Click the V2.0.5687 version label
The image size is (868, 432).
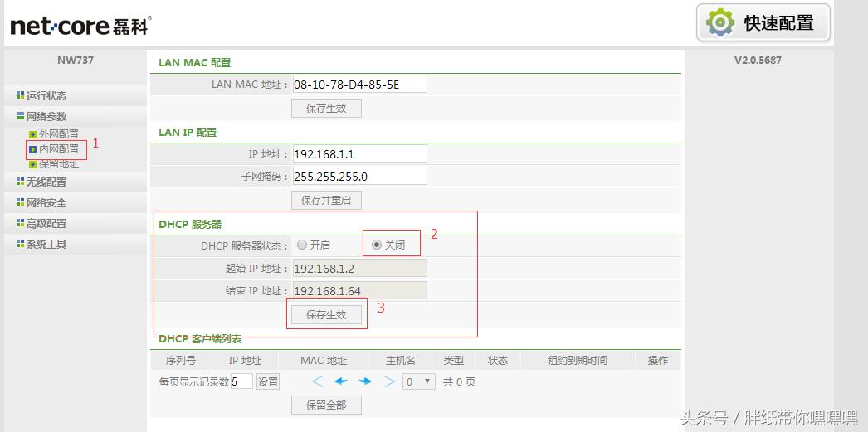[x=758, y=61]
